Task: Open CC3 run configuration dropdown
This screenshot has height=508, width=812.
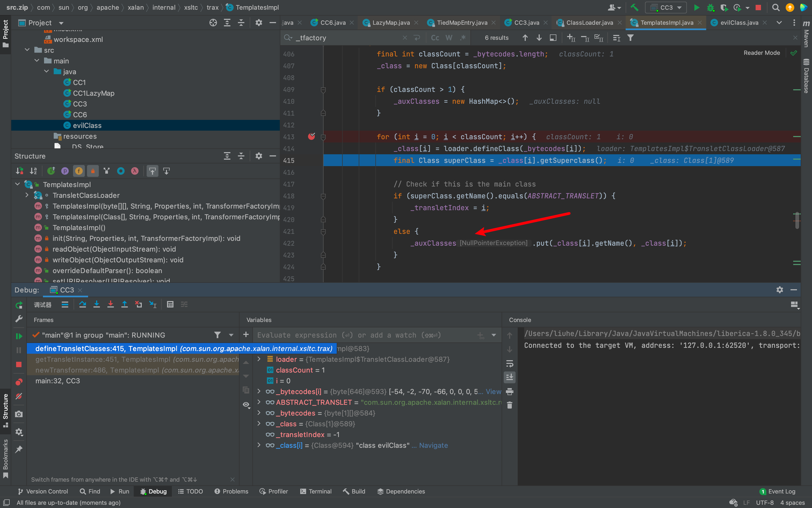Action: 666,8
